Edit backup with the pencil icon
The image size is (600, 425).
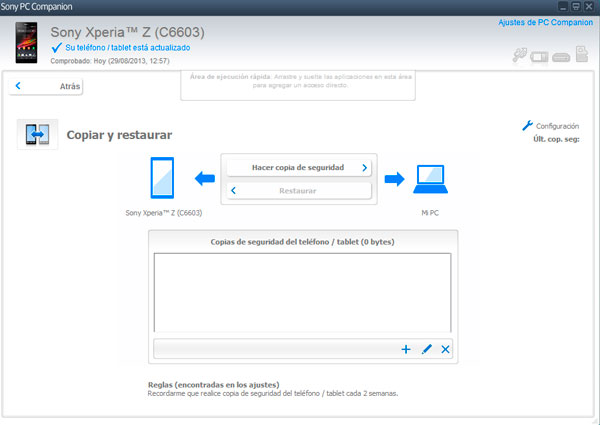point(426,349)
